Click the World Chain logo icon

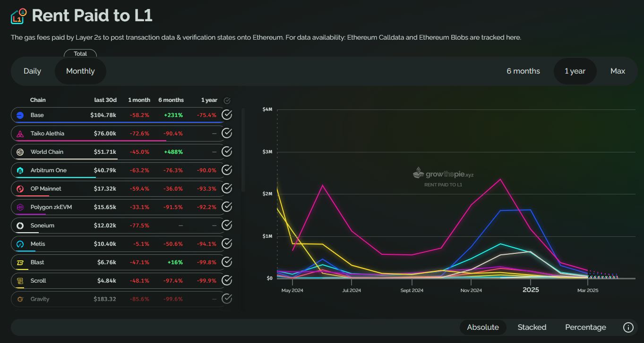[19, 151]
